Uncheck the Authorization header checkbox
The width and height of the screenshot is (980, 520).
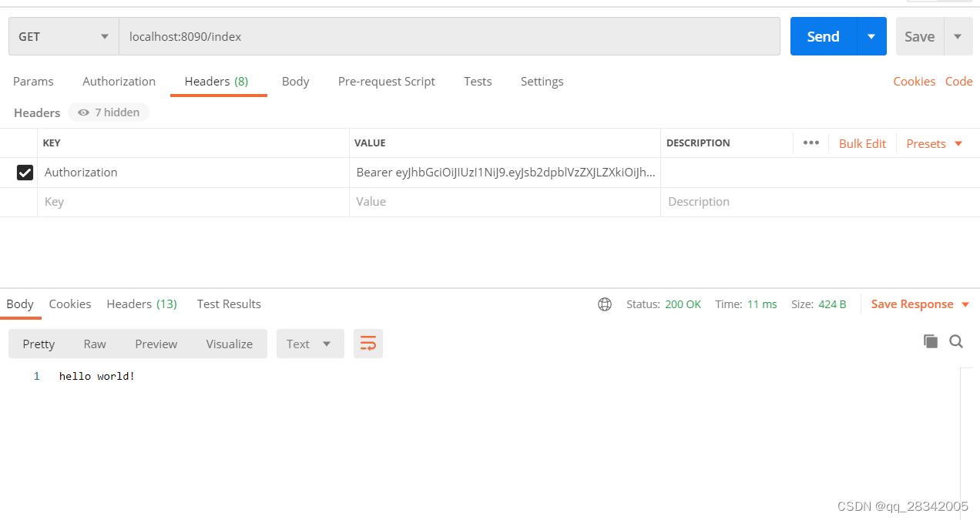pyautogui.click(x=25, y=173)
